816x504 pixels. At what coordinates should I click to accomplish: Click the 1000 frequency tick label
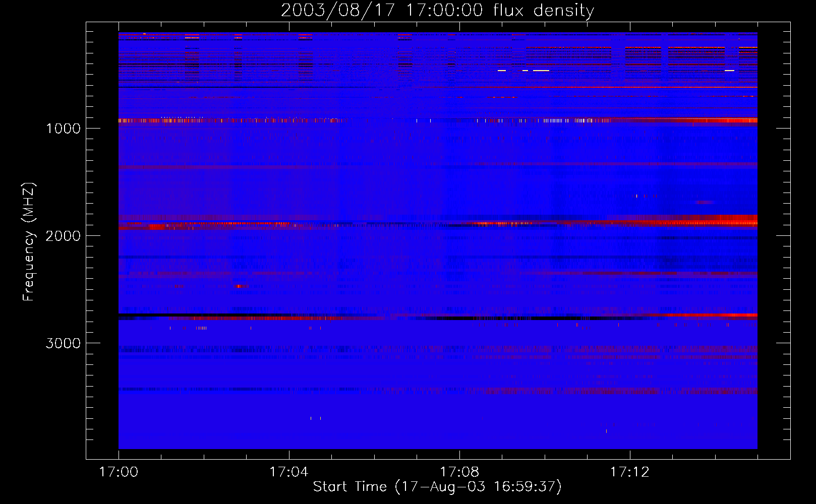(x=63, y=129)
